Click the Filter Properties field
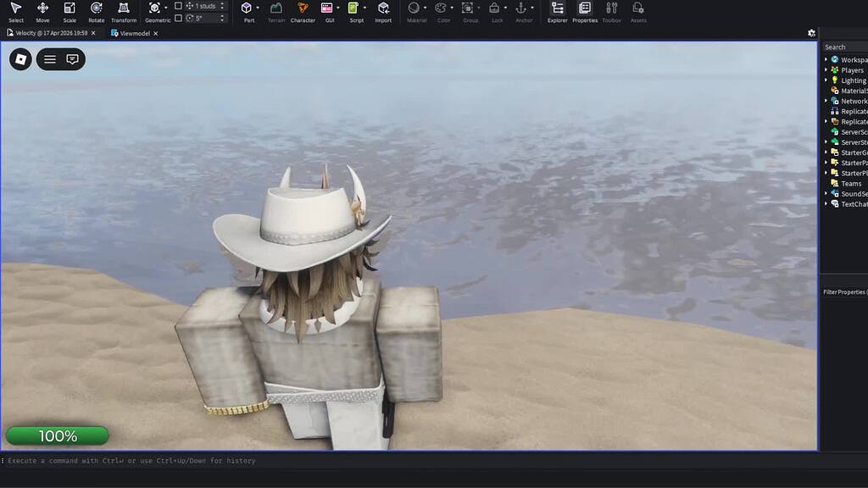This screenshot has width=868, height=488. click(845, 291)
